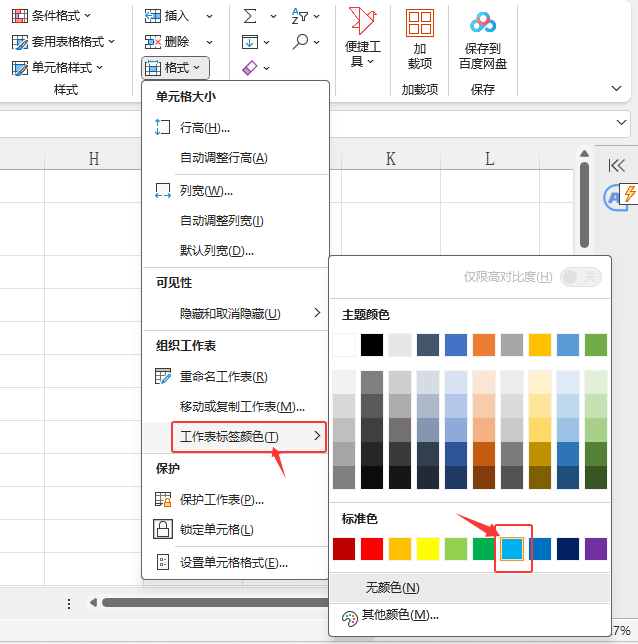The height and width of the screenshot is (644, 638).
Task: Click Lock Cell (锁定单元格) padlock item
Action: click(x=236, y=530)
